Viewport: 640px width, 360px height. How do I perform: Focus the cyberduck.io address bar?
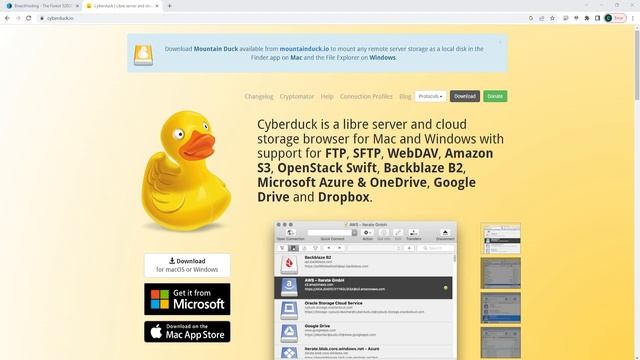tap(282, 18)
